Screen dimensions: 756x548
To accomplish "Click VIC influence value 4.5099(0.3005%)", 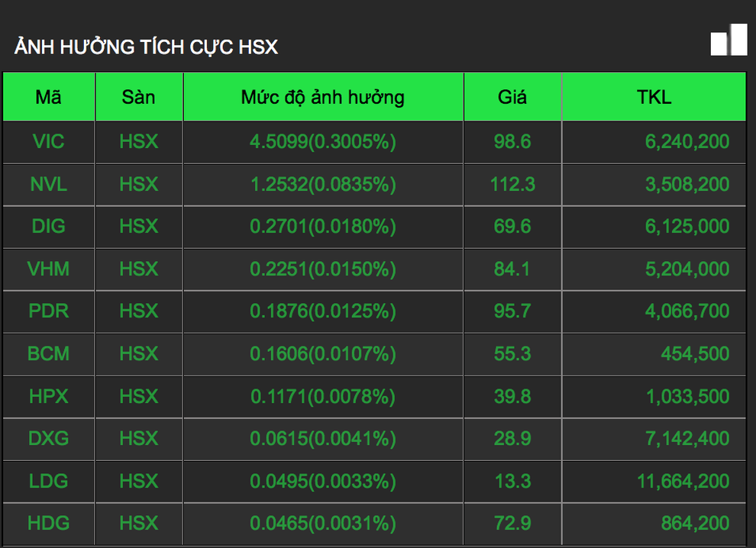I will 323,141.
